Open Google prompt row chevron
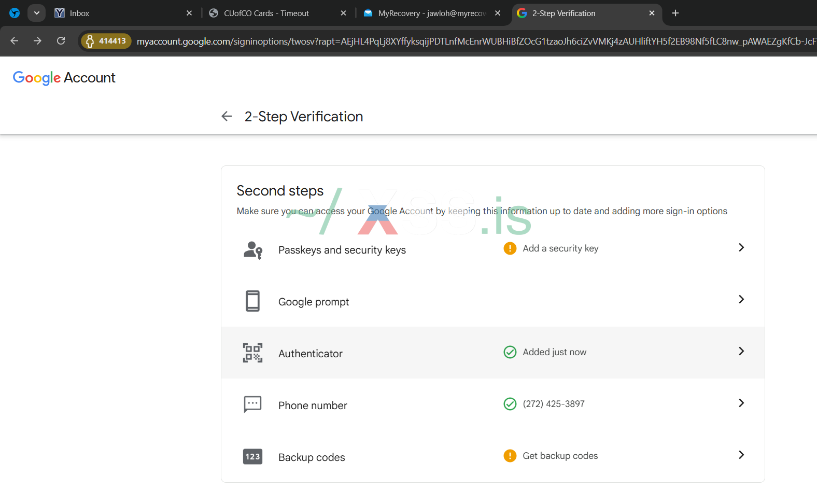 point(741,300)
